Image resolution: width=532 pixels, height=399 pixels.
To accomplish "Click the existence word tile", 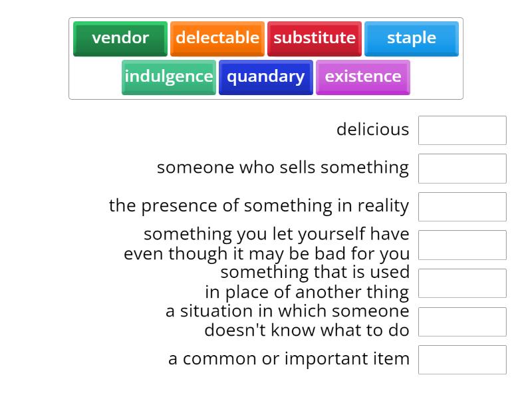I will [362, 76].
